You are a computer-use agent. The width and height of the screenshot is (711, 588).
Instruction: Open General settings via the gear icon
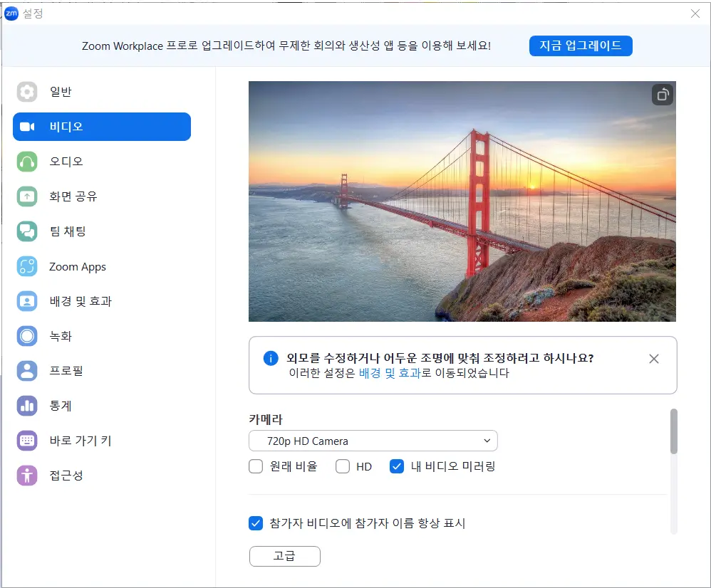click(x=26, y=91)
